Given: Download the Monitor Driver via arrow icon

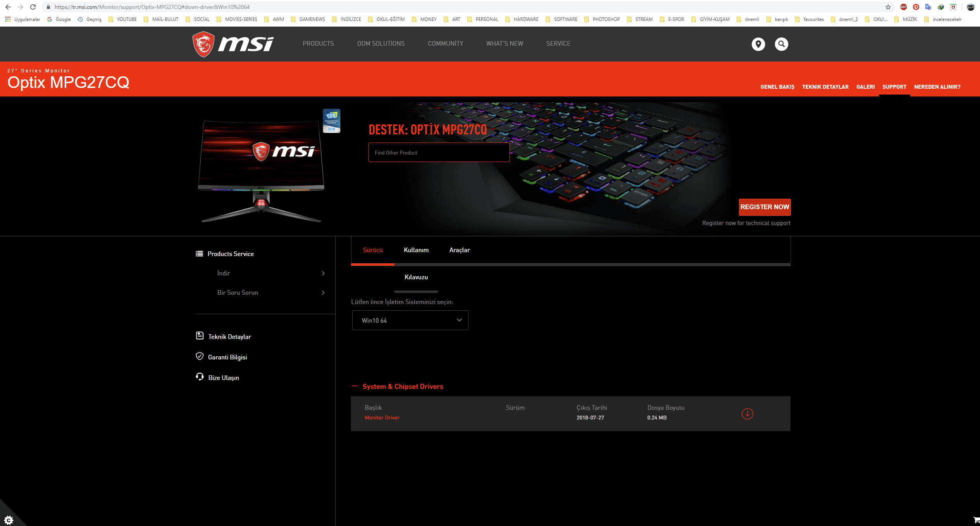Looking at the screenshot, I should (x=747, y=414).
